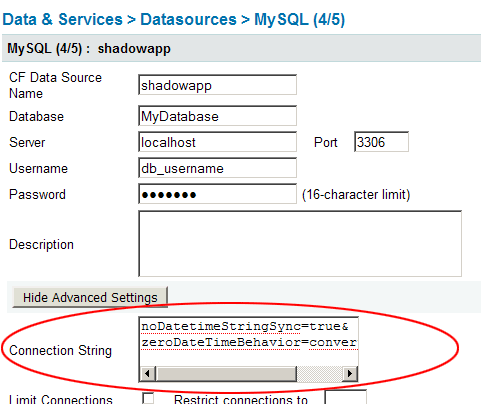
Task: Click the 'Description' label
Action: coord(41,244)
